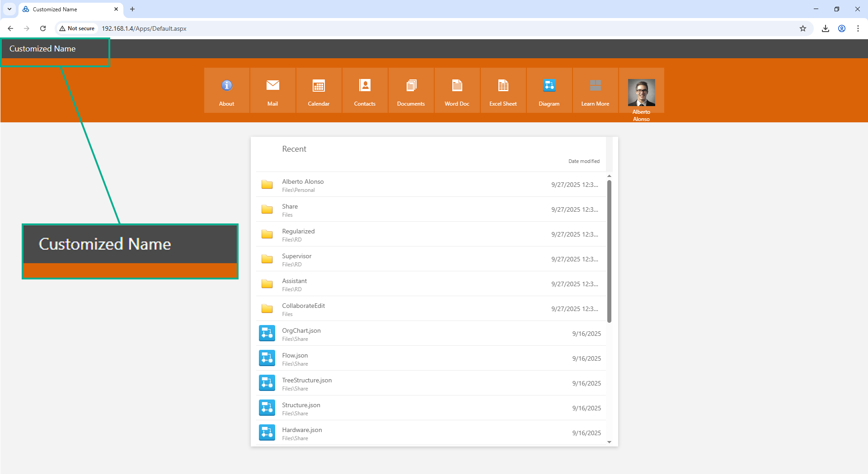
Task: Open the Chrome three-dot menu
Action: click(858, 28)
